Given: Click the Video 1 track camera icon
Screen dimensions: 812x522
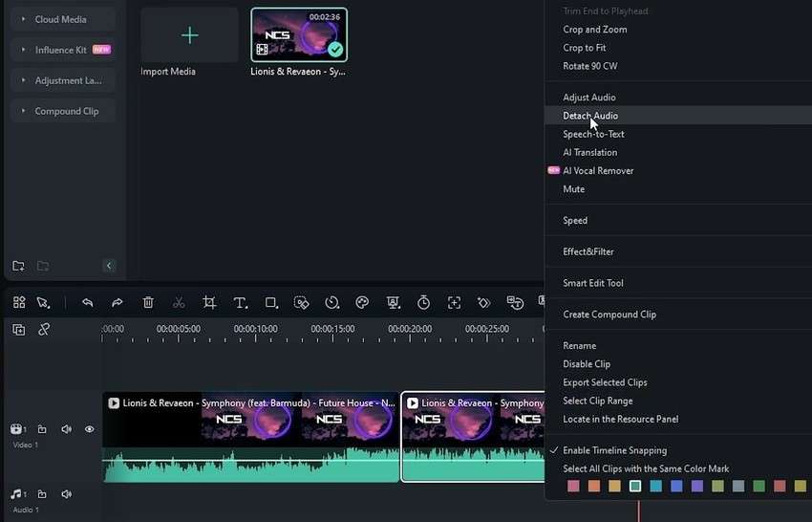Looking at the screenshot, I should tap(18, 429).
